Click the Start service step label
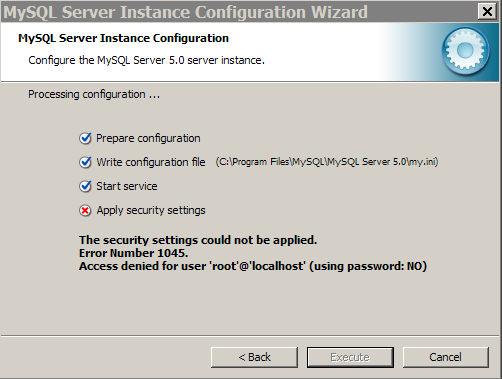This screenshot has height=379, width=502. click(127, 186)
